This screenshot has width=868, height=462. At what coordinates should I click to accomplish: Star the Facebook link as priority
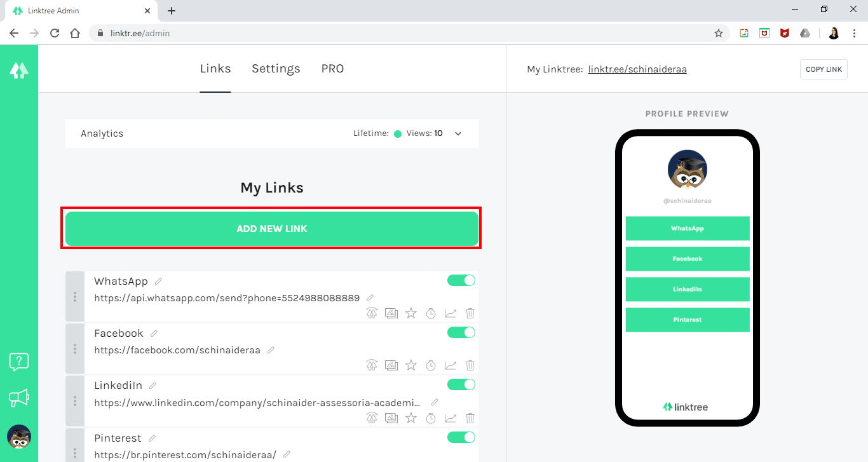(x=411, y=365)
